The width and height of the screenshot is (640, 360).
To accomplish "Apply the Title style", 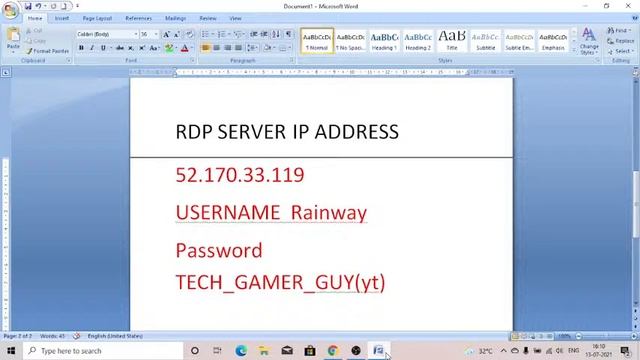I will pos(451,41).
